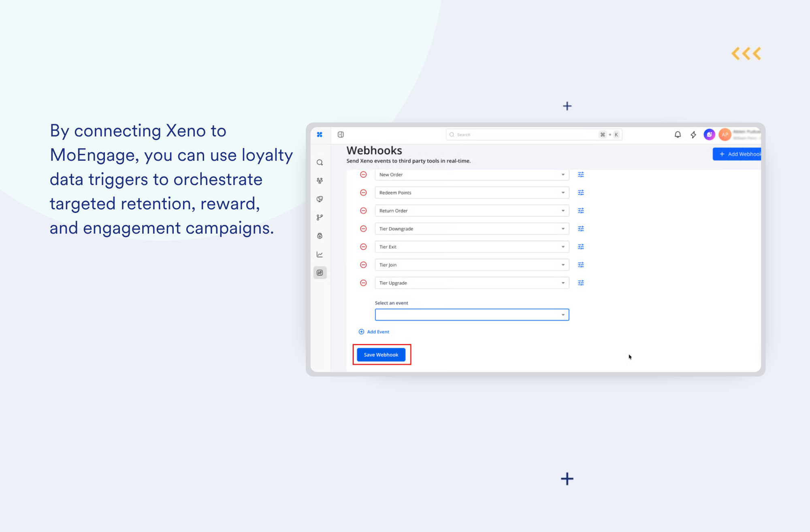
Task: Open settings sliders for Tier Exit
Action: tap(581, 247)
